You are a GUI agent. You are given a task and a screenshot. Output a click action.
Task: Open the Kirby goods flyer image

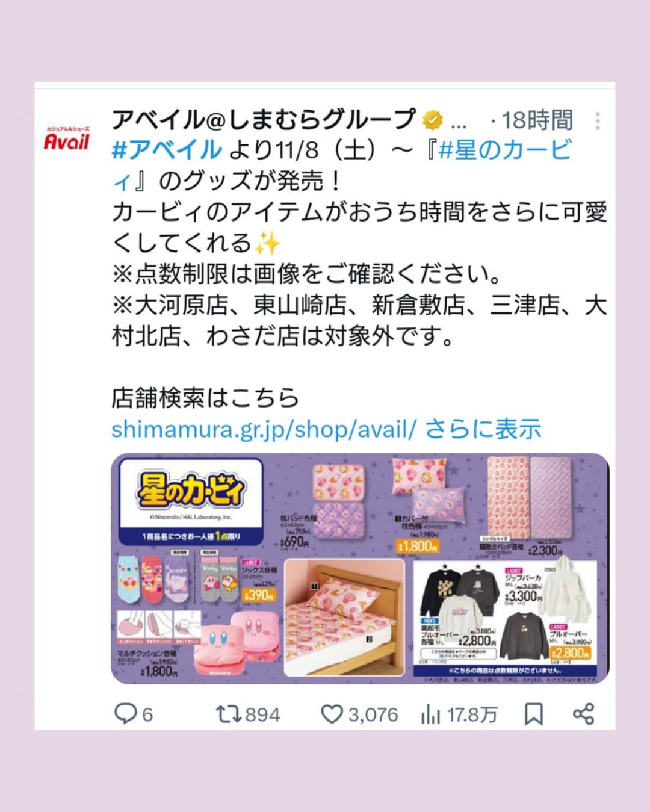tap(360, 569)
